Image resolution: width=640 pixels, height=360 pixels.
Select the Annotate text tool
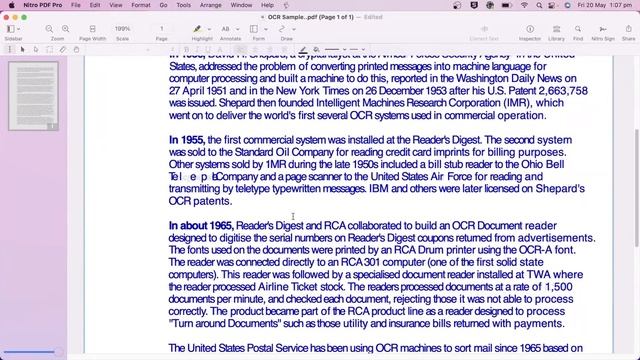226,29
